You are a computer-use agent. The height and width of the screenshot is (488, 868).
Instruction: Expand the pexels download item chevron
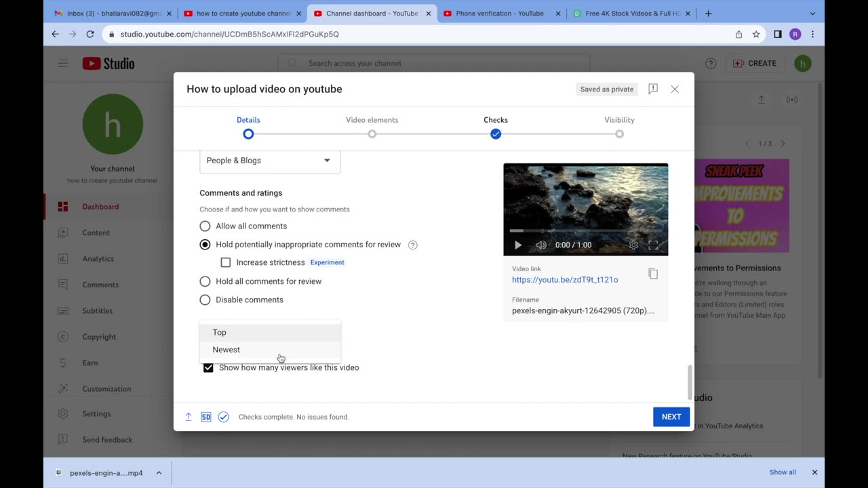pos(159,473)
